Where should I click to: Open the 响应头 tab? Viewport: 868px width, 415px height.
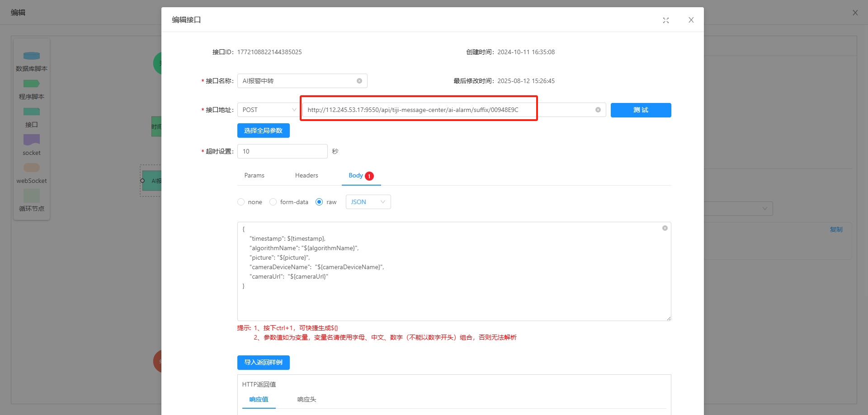pos(307,399)
